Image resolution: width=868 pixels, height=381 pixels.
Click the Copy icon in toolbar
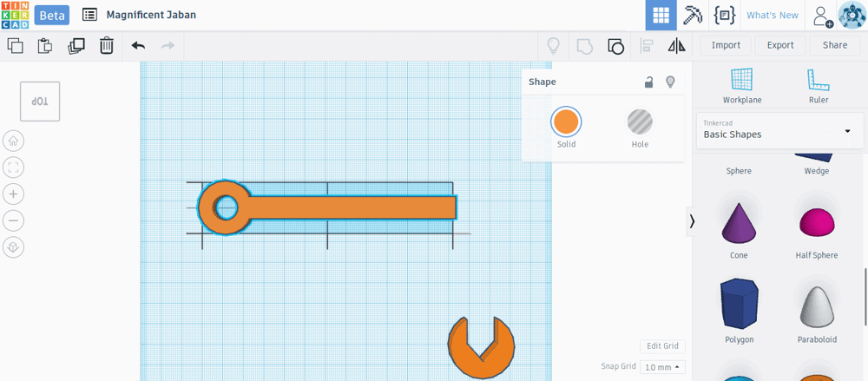coord(16,45)
